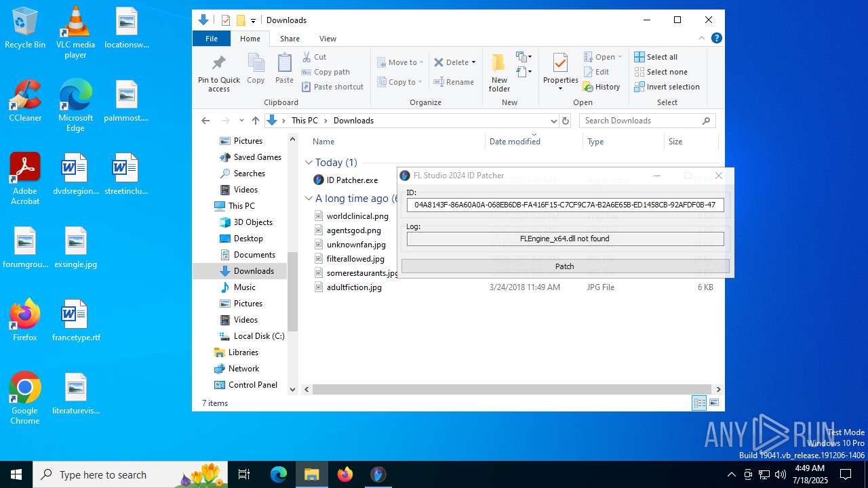This screenshot has height=488, width=868.
Task: Select worldclinical.png file
Action: (352, 216)
